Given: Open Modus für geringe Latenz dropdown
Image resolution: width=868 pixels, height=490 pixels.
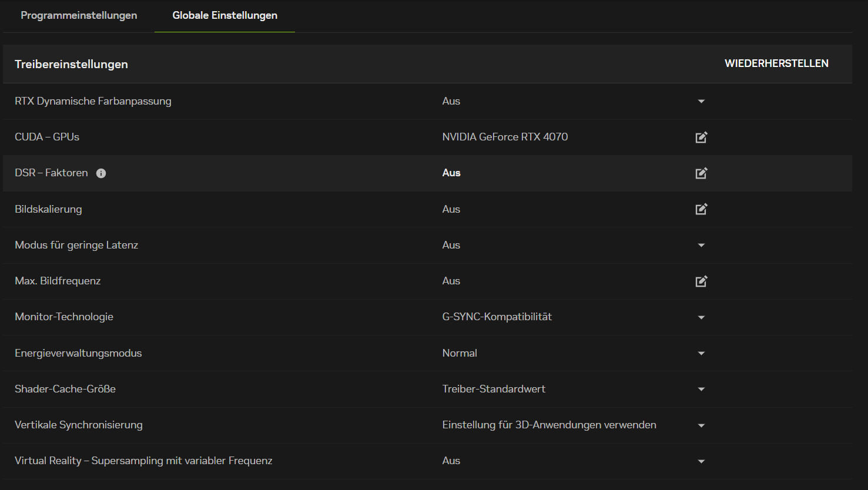Looking at the screenshot, I should [701, 246].
